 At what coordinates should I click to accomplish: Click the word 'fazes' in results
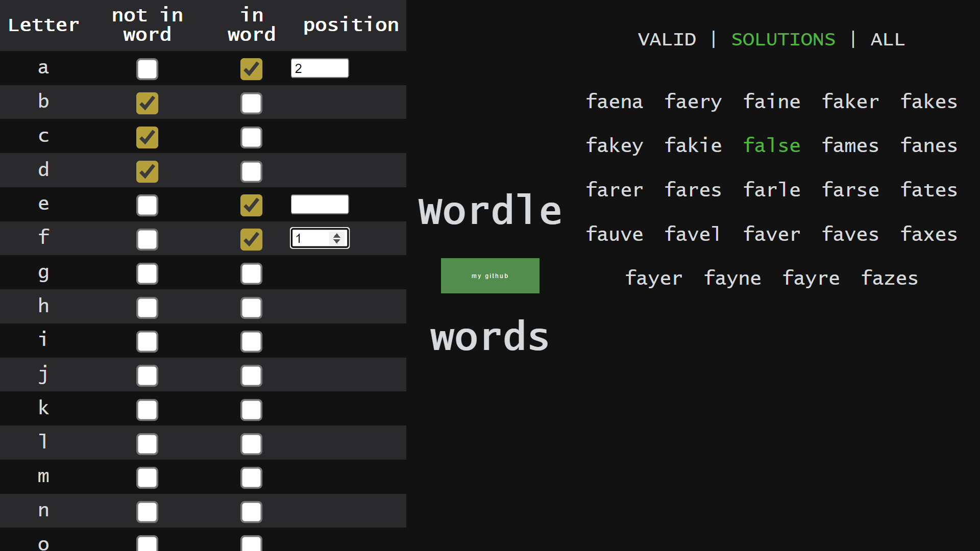click(x=889, y=278)
